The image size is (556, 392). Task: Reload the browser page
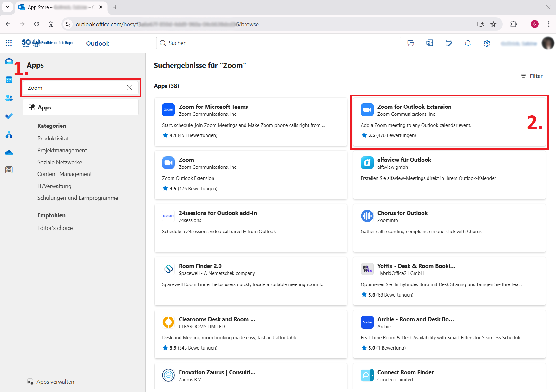[37, 24]
